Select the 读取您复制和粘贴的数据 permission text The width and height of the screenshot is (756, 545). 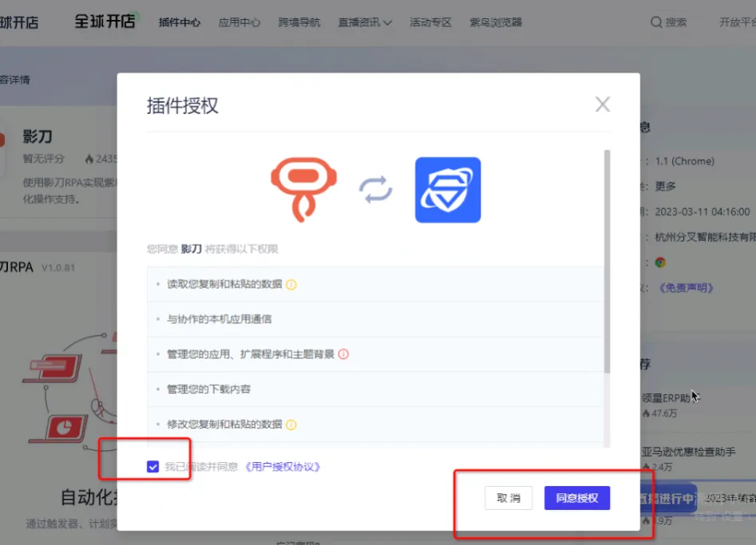[x=224, y=284]
